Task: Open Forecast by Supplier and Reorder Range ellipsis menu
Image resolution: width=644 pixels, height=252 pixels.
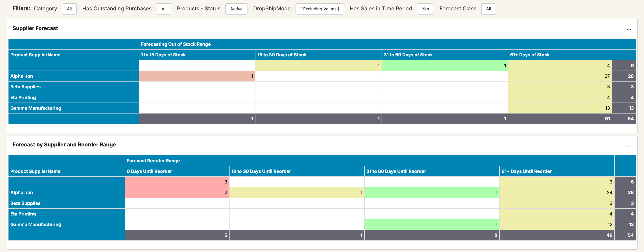Action: pos(629,146)
